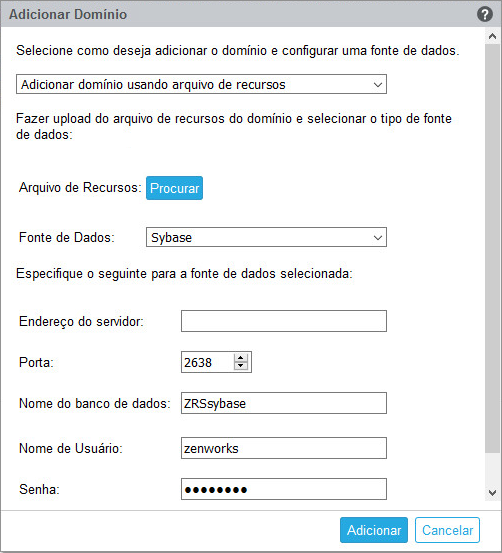
Task: Focus the Endereço do servidor field
Action: (284, 321)
